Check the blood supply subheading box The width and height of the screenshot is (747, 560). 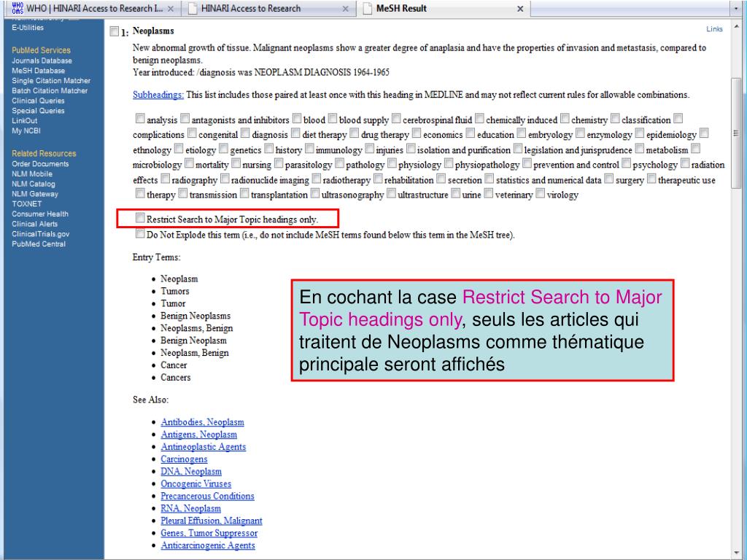[x=333, y=118]
